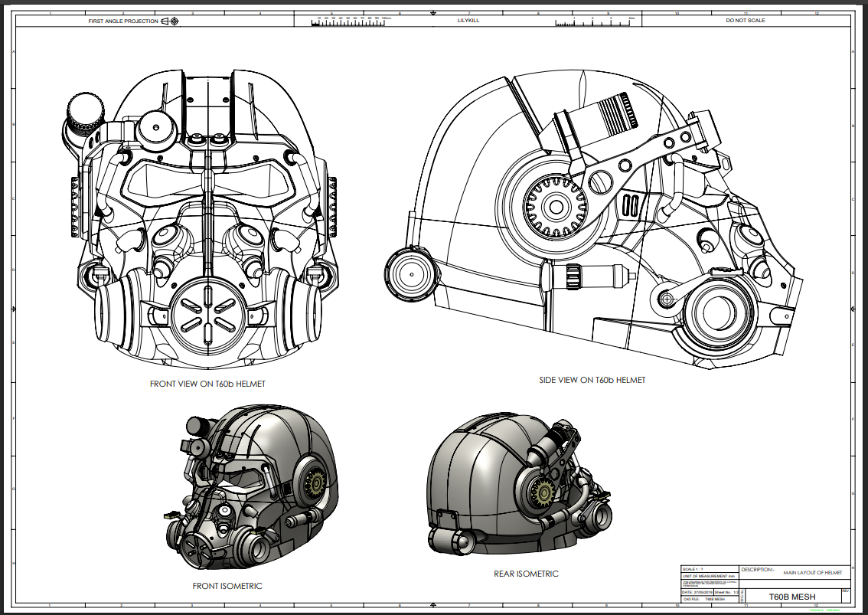Click the 'DESCRIPTION:-' label in title block
Viewport: 868px width, 615px height.
[x=758, y=570]
